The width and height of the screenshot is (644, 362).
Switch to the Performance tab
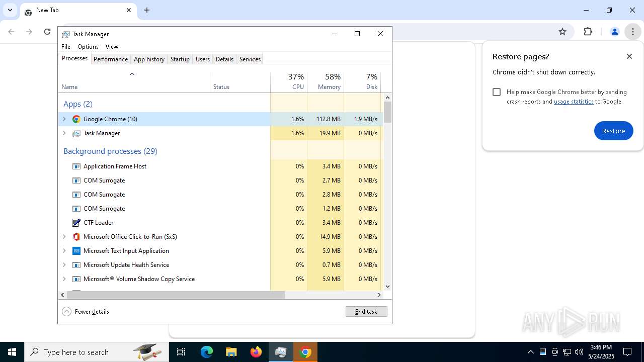[111, 59]
